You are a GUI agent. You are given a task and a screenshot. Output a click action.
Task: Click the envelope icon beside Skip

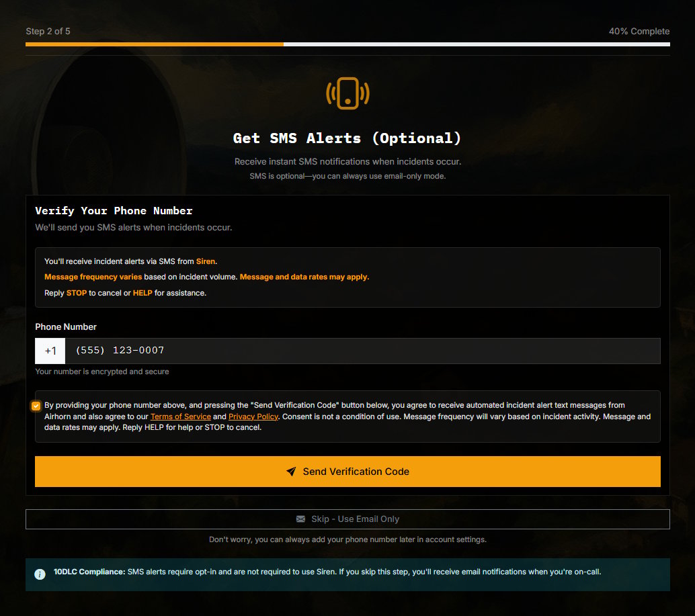[300, 519]
